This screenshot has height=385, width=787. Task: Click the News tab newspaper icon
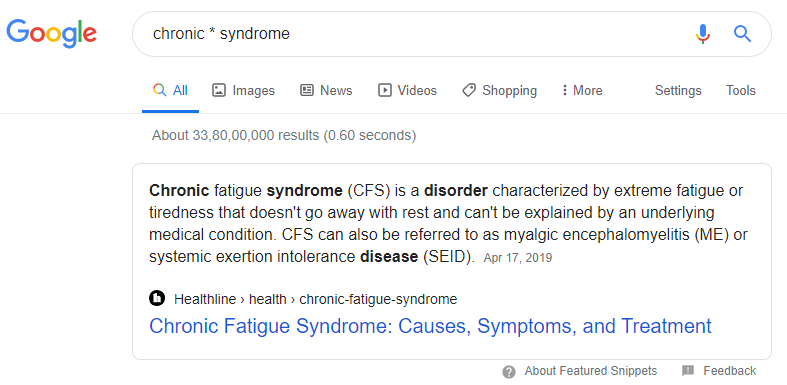click(x=307, y=90)
